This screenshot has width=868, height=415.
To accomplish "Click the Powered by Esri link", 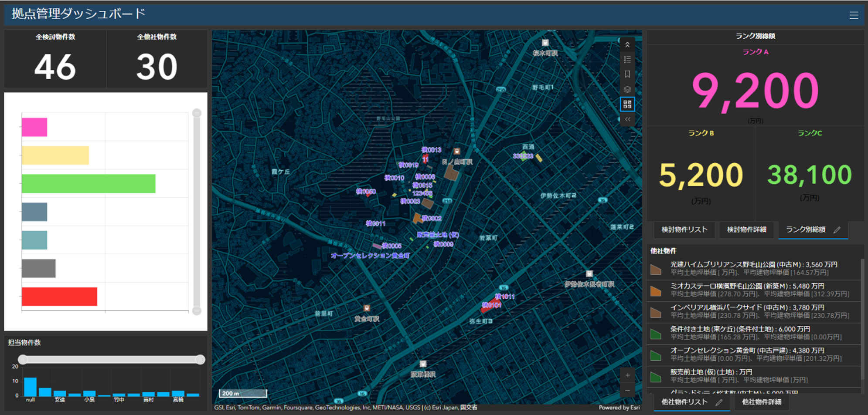I will point(619,408).
